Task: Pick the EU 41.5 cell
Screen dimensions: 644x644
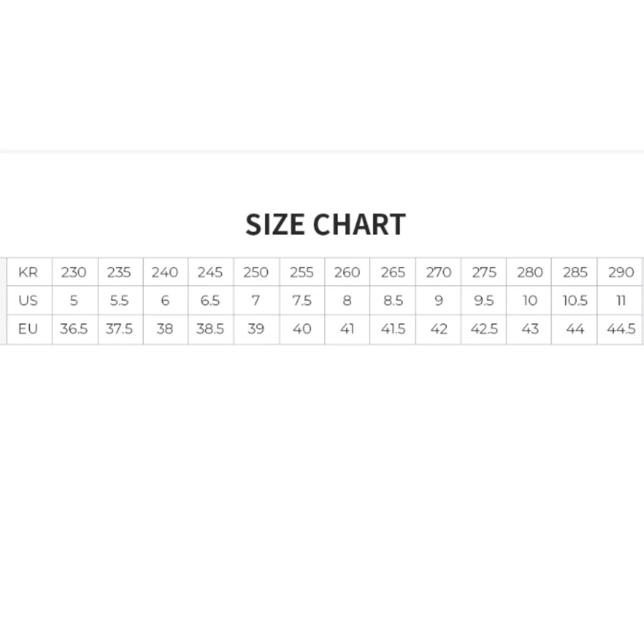Action: click(392, 329)
